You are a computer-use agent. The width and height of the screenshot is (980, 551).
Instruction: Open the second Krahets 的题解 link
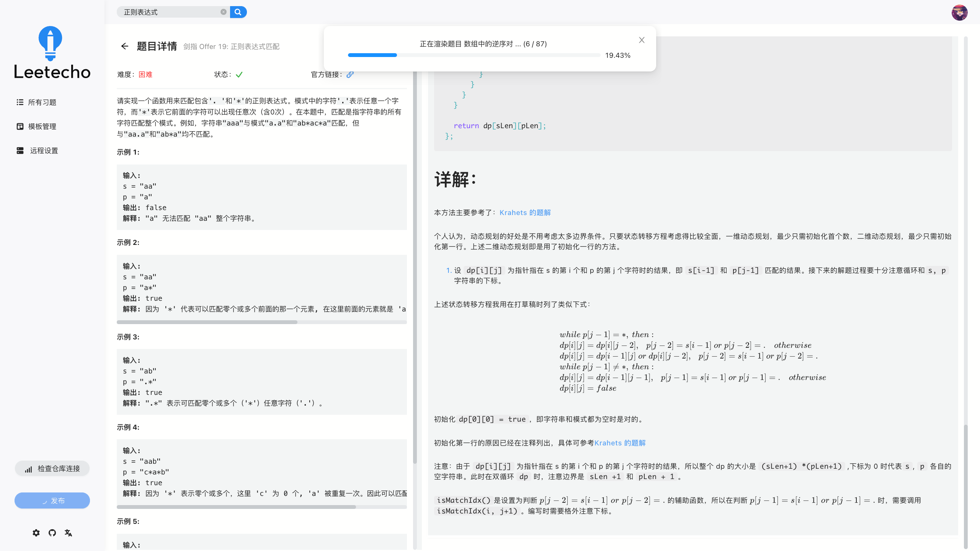click(620, 443)
